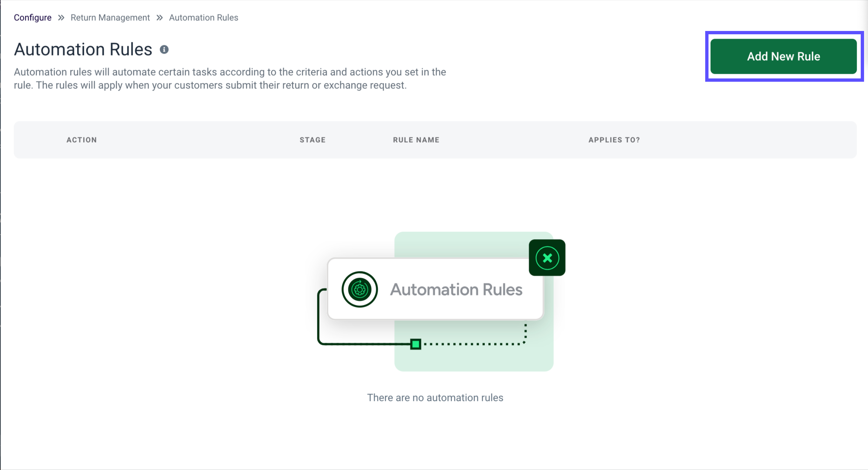Image resolution: width=868 pixels, height=470 pixels.
Task: Click the green connector square in the diagram
Action: [416, 344]
